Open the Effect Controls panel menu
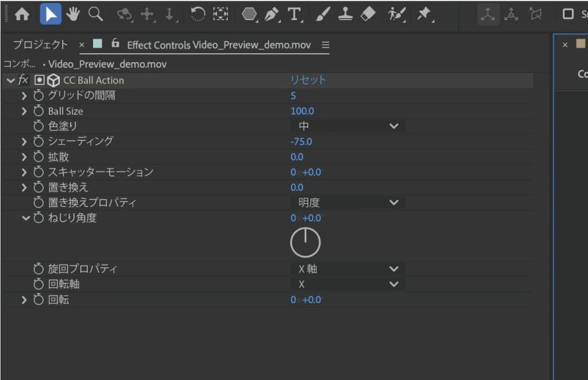 (x=326, y=45)
